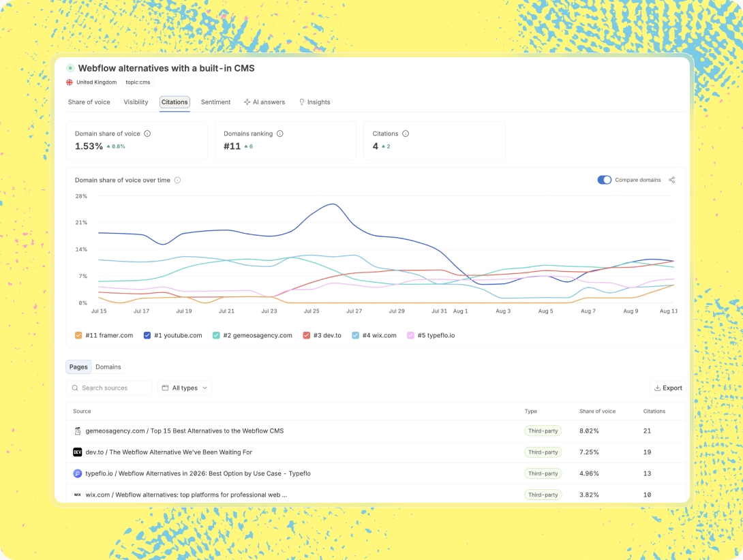Click the Jul 25 label on chart axis
The image size is (743, 560).
pyautogui.click(x=312, y=311)
